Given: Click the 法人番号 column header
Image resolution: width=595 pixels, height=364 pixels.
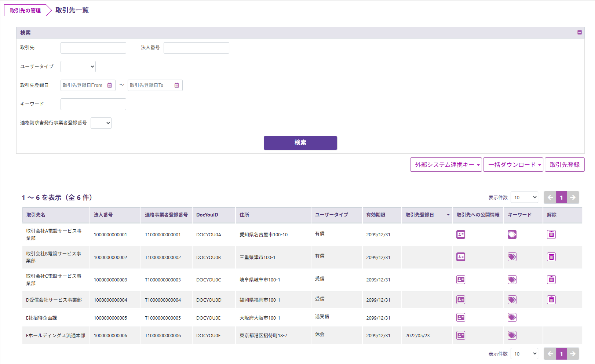Looking at the screenshot, I should pyautogui.click(x=115, y=215).
